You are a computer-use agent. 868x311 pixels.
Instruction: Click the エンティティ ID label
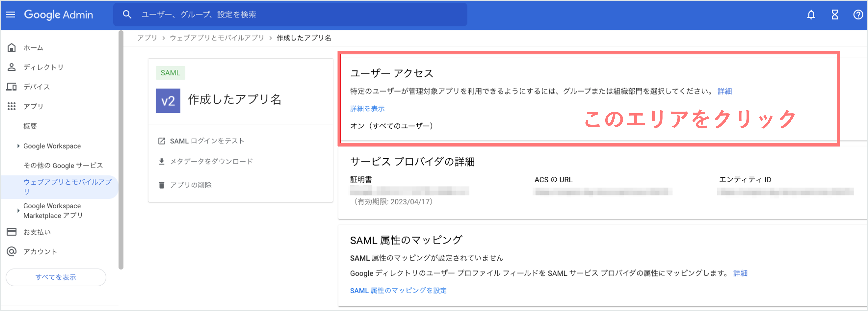point(745,179)
